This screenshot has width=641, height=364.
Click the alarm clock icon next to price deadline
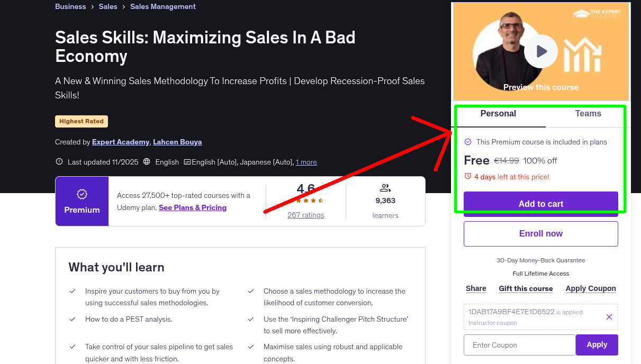click(x=467, y=177)
